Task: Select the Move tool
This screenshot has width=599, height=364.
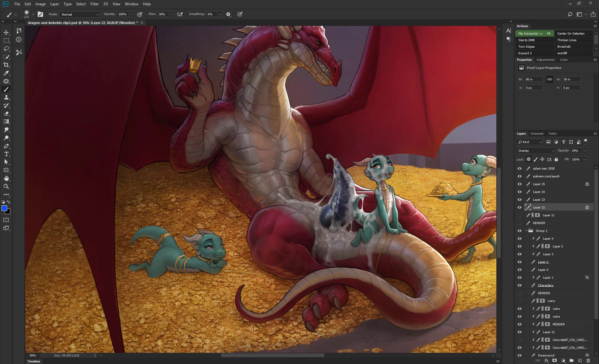Action: [x=6, y=32]
